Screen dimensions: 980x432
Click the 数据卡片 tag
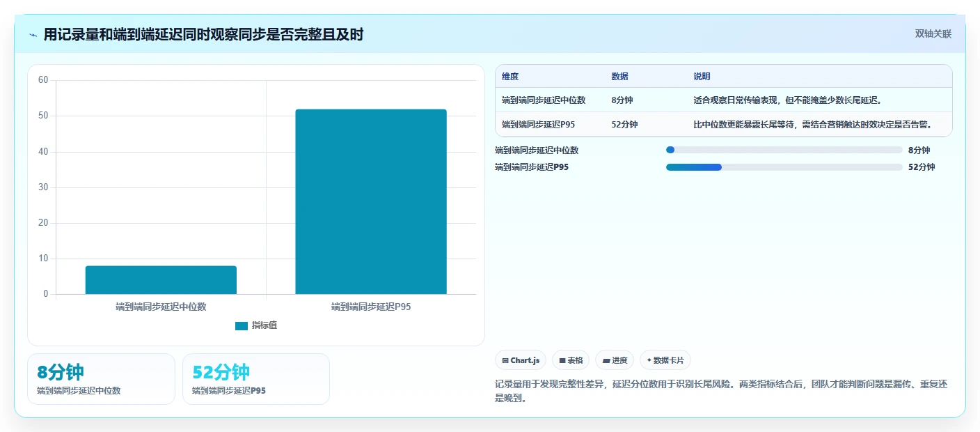[665, 360]
